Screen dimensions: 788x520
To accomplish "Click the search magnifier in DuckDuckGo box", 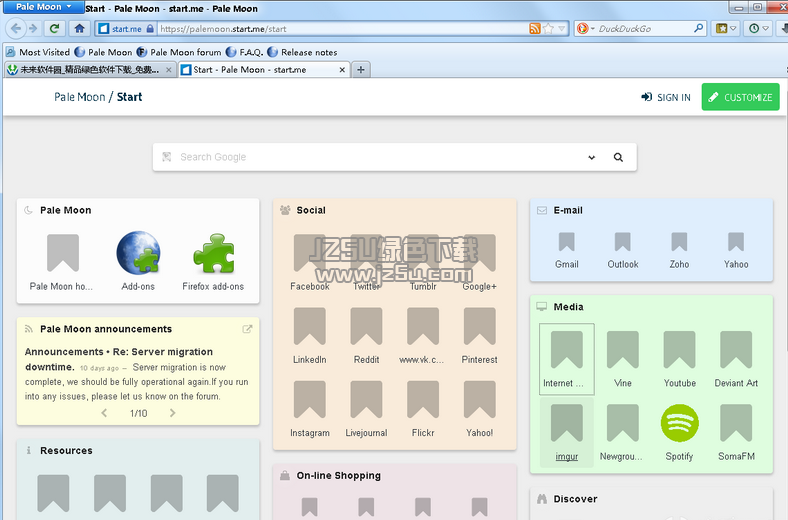I will click(x=698, y=29).
